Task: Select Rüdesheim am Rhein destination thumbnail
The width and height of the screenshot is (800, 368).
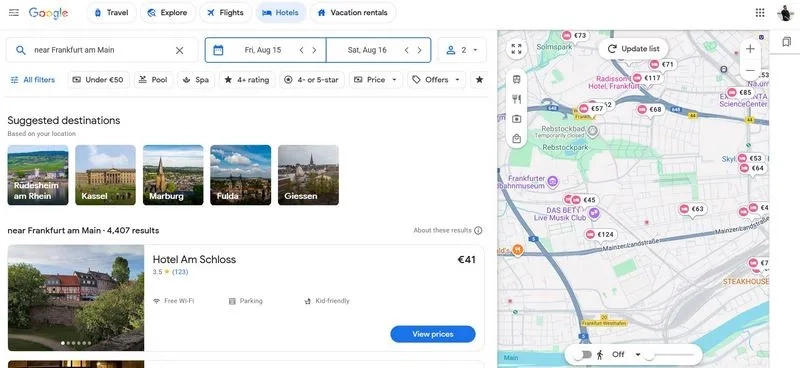Action: [38, 175]
